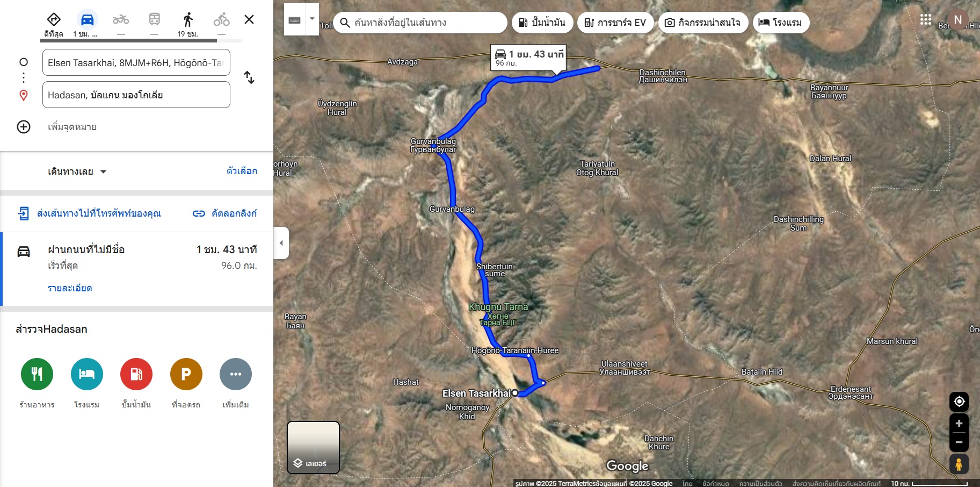
Task: Select the walking travel mode icon
Action: (x=188, y=20)
